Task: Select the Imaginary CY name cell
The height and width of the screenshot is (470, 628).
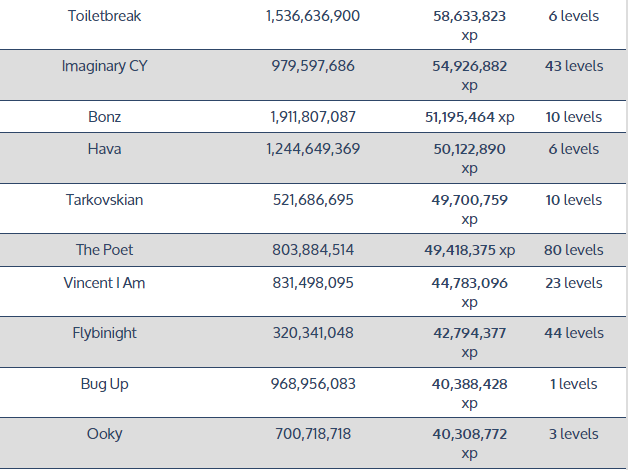Action: [x=105, y=66]
